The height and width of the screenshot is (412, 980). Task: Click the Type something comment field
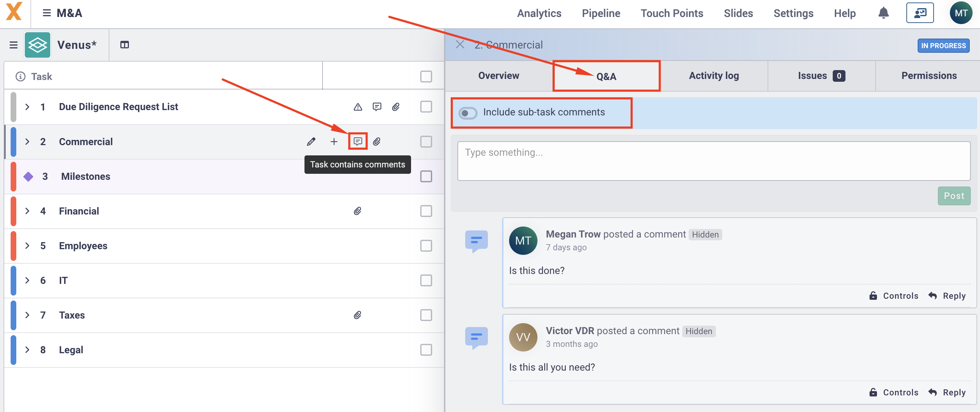pos(714,161)
